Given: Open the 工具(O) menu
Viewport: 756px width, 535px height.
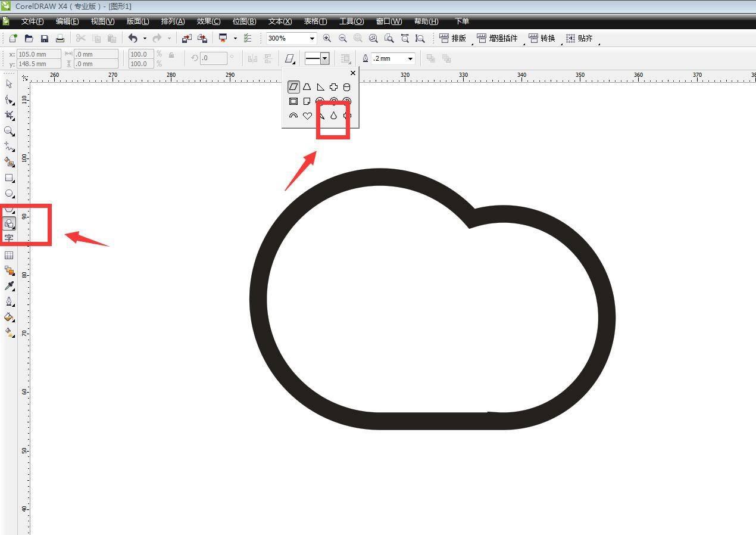Looking at the screenshot, I should 351,21.
